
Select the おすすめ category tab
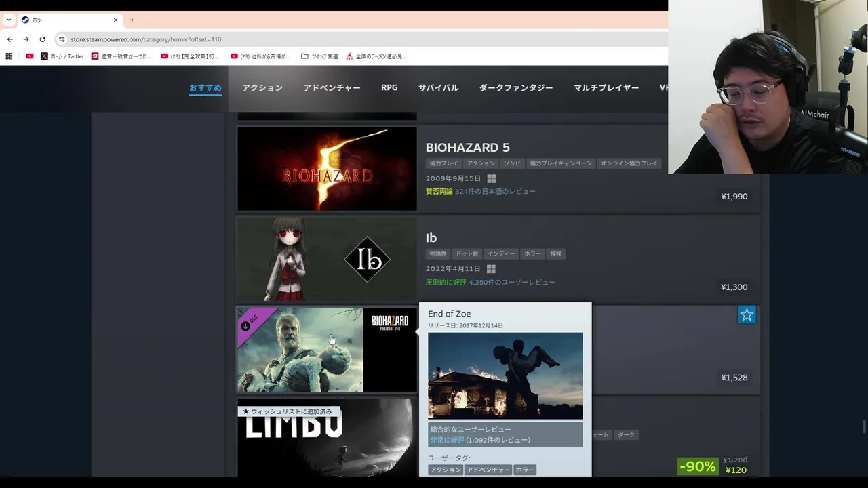pos(205,88)
